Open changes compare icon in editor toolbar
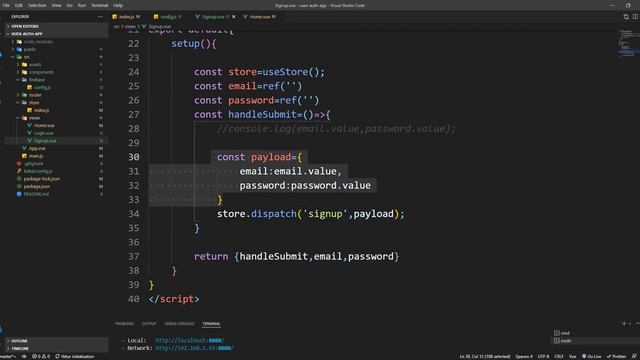 626,17
